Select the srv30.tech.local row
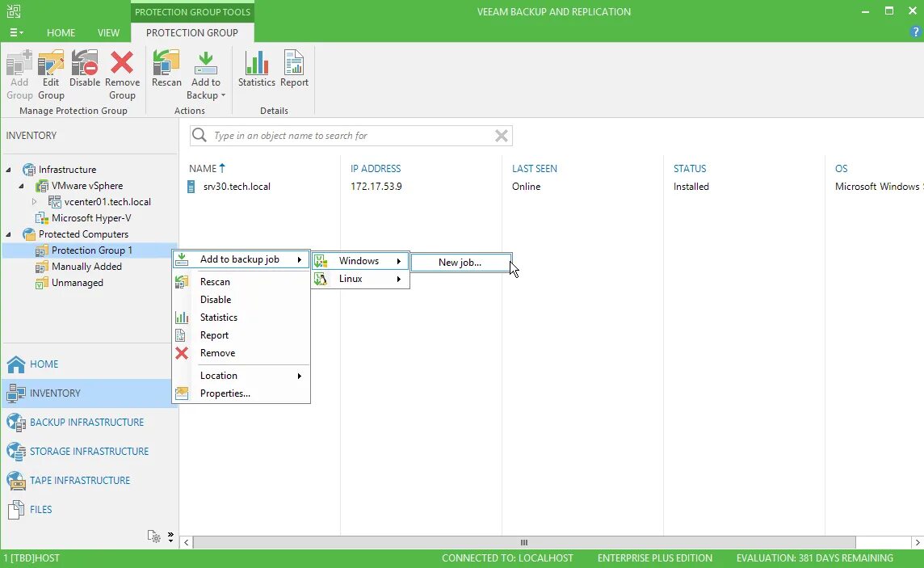The width and height of the screenshot is (924, 568). (237, 186)
